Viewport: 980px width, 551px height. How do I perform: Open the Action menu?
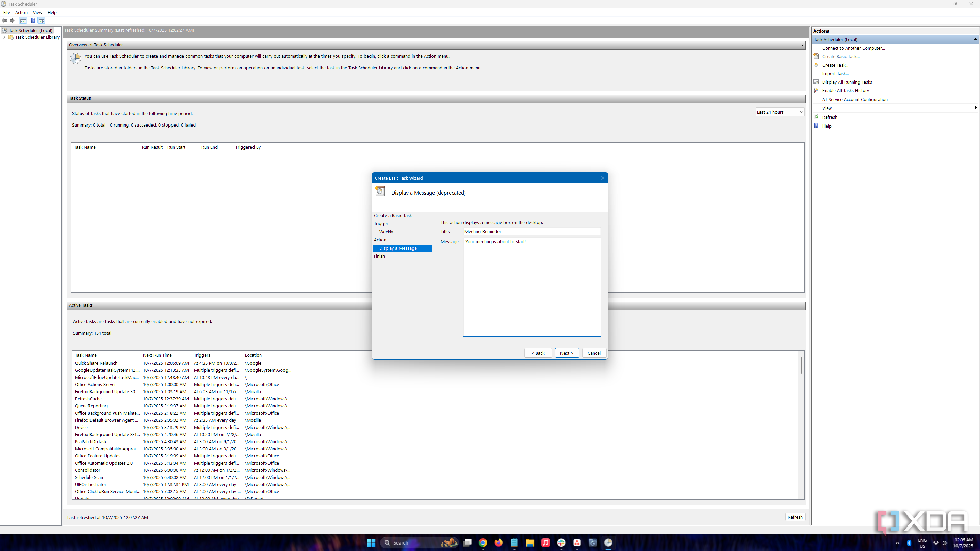point(21,12)
